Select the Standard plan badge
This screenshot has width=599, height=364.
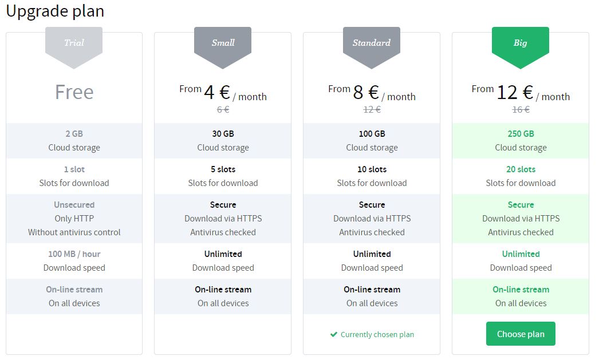tap(372, 44)
